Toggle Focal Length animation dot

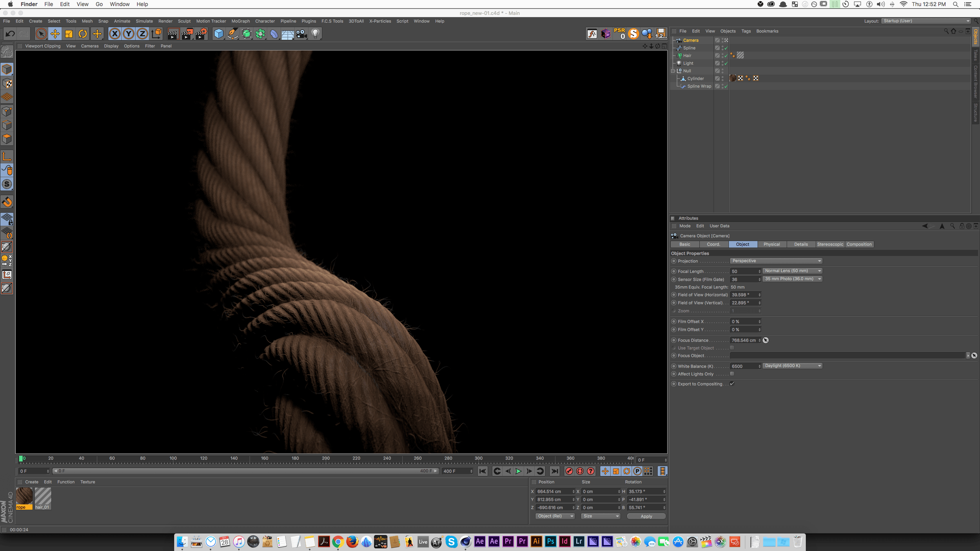click(674, 271)
